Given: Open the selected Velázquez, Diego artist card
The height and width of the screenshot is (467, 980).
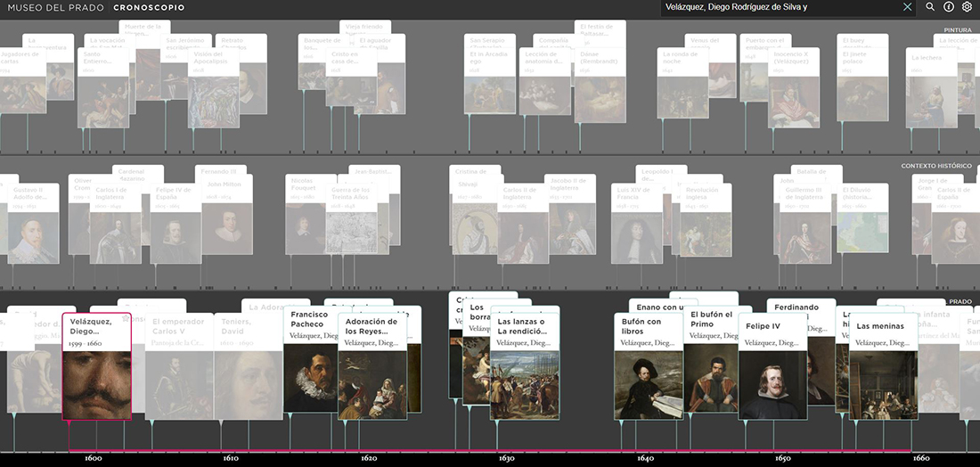Looking at the screenshot, I should pos(97,366).
